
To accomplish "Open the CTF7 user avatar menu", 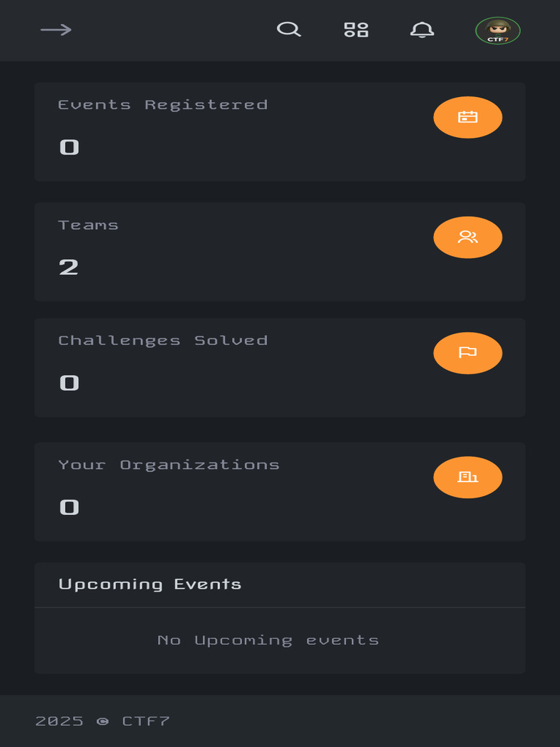I will tap(497, 31).
